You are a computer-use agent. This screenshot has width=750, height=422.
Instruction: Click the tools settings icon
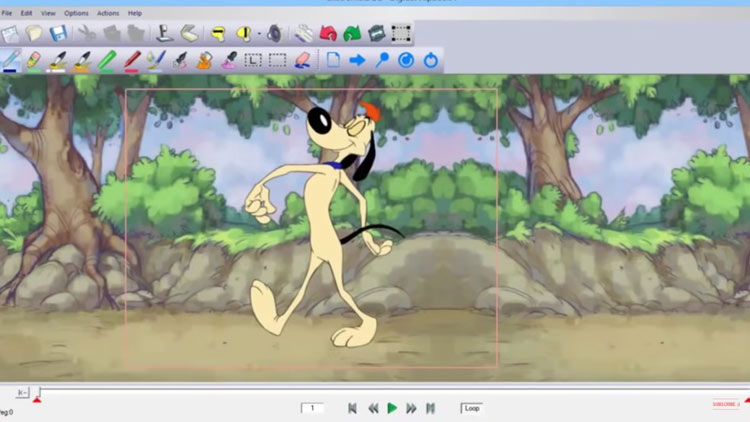pos(303,34)
